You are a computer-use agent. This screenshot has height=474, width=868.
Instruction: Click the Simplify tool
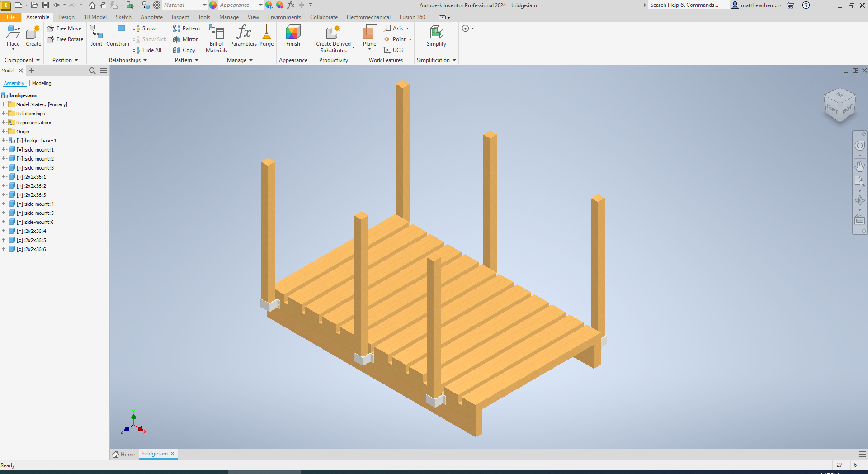tap(436, 36)
